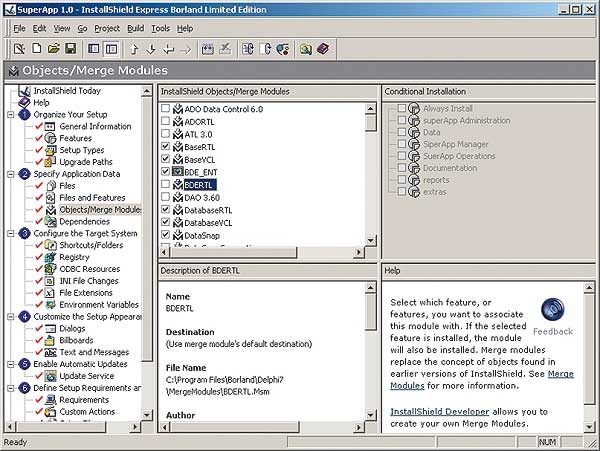Open Shortcuts/Folders tree item
The height and width of the screenshot is (451, 600).
(x=91, y=245)
